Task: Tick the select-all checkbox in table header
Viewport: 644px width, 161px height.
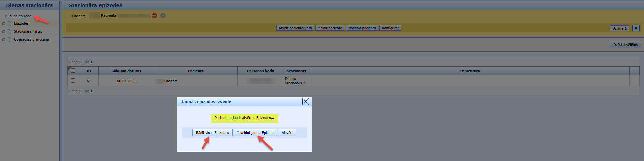Action: 73,71
